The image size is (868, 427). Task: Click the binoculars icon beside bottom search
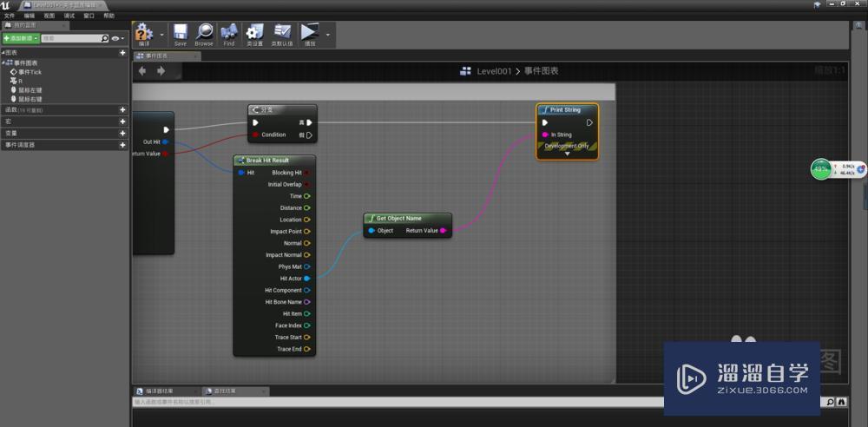[842, 402]
